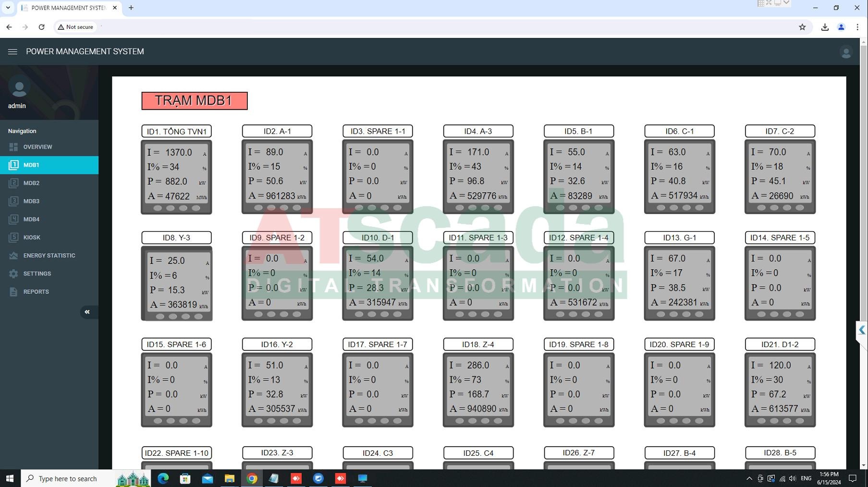
Task: Open Energy Statistic chart icon
Action: 13,256
